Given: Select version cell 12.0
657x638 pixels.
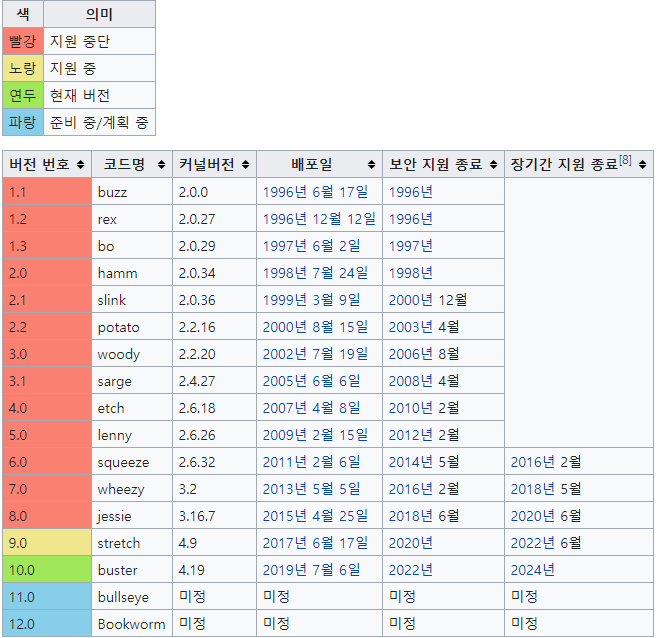Looking at the screenshot, I should click(x=47, y=624).
